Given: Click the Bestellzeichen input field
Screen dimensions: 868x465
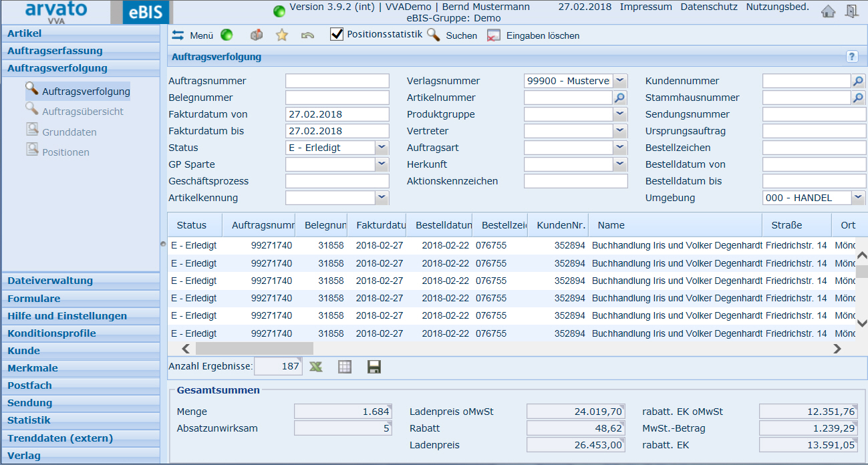Looking at the screenshot, I should click(814, 148).
